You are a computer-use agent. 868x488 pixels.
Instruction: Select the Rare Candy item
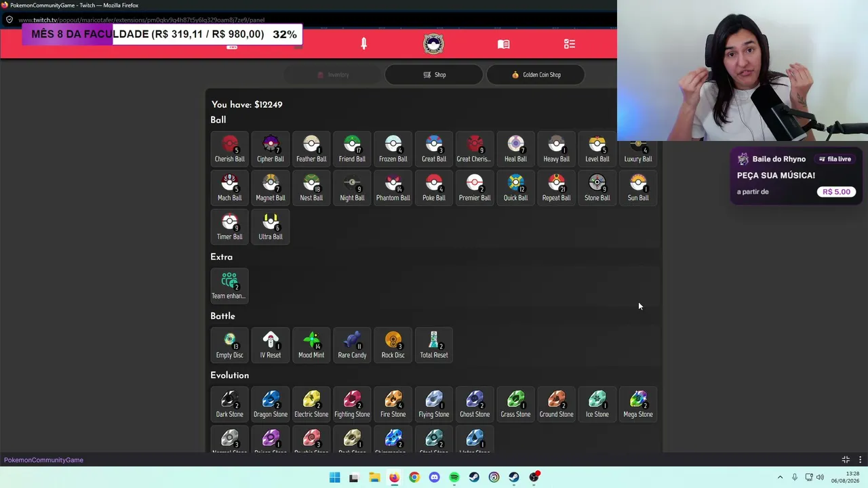click(352, 345)
